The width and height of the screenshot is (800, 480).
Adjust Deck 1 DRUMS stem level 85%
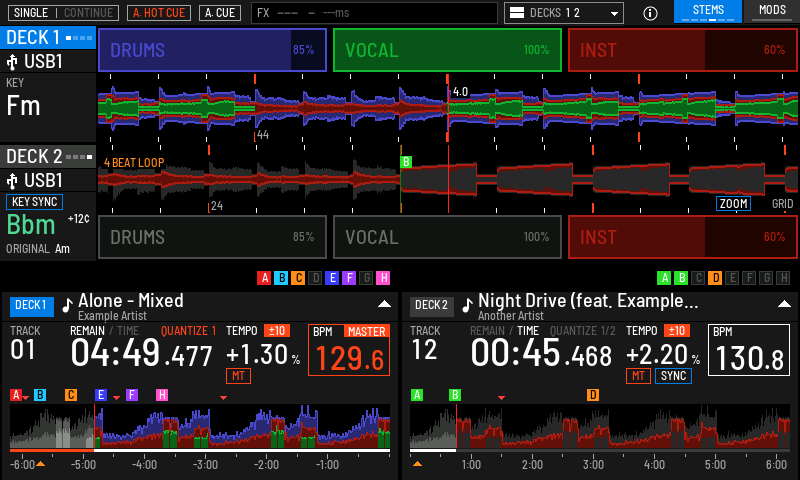pos(212,50)
